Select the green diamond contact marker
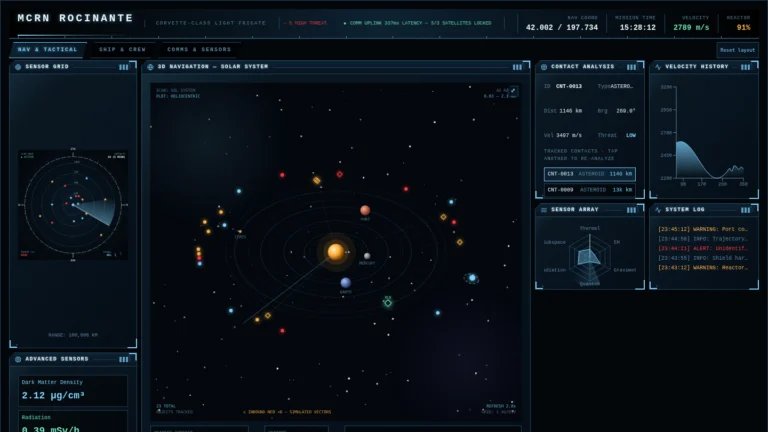The height and width of the screenshot is (432, 768). [x=387, y=303]
